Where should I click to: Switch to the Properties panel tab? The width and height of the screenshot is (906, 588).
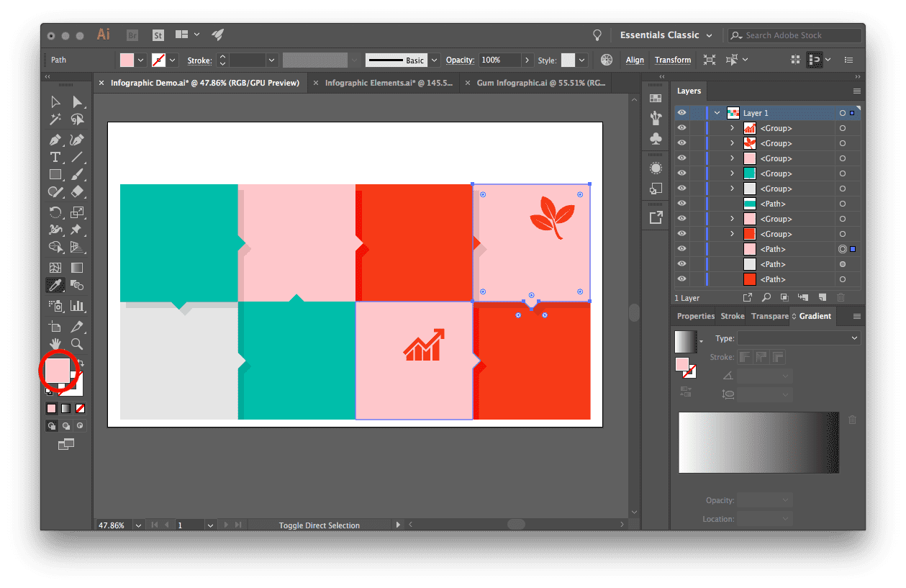pos(694,315)
